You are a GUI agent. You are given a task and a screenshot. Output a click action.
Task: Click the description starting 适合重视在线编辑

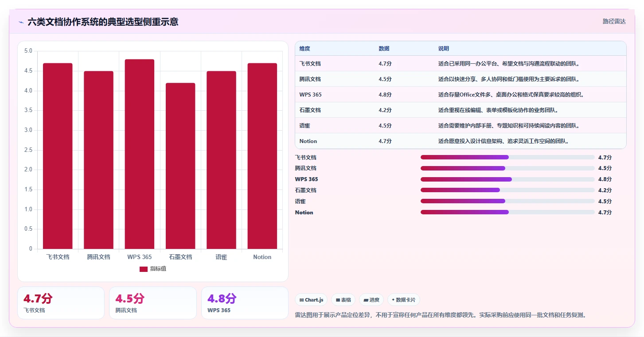coord(498,110)
